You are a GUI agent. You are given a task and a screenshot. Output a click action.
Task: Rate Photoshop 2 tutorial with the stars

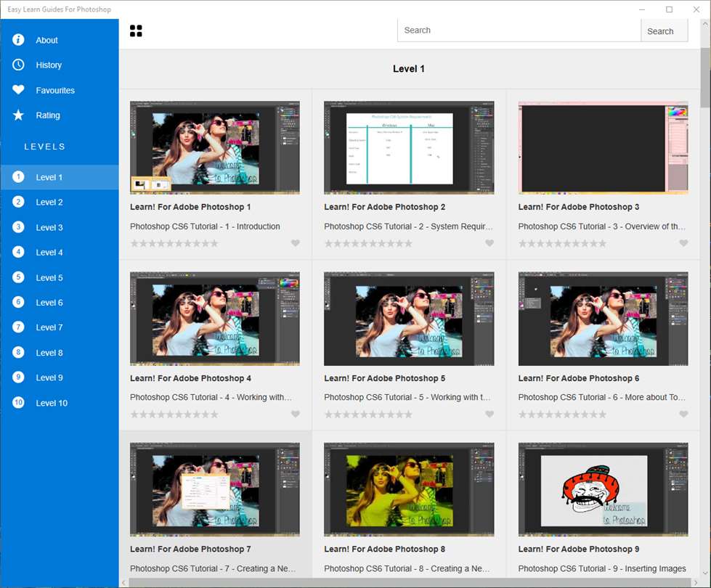pos(368,243)
